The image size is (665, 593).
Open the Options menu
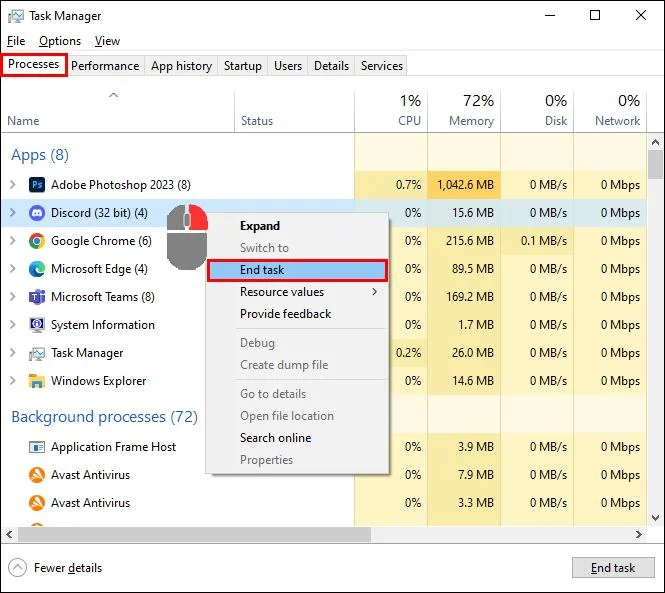click(60, 41)
